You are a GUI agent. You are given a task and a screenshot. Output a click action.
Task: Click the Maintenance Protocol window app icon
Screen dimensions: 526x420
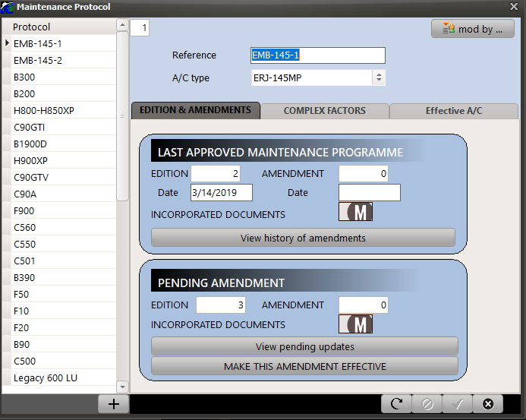(x=7, y=7)
